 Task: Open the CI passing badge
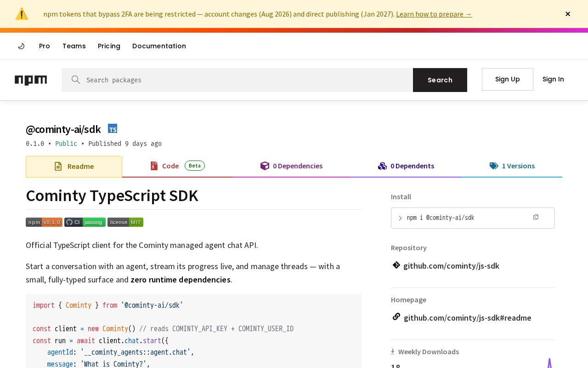pos(85,222)
